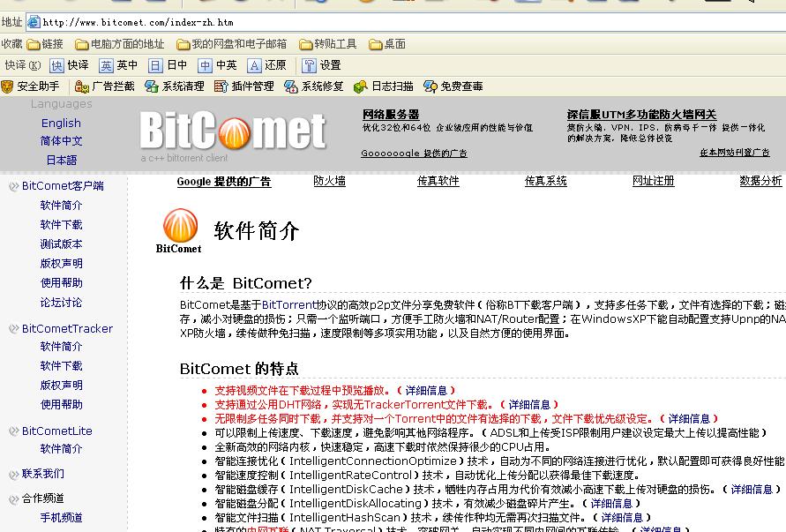Open the BitTorrent protocol link
Viewport: 786px width, 532px height.
pyautogui.click(x=288, y=305)
